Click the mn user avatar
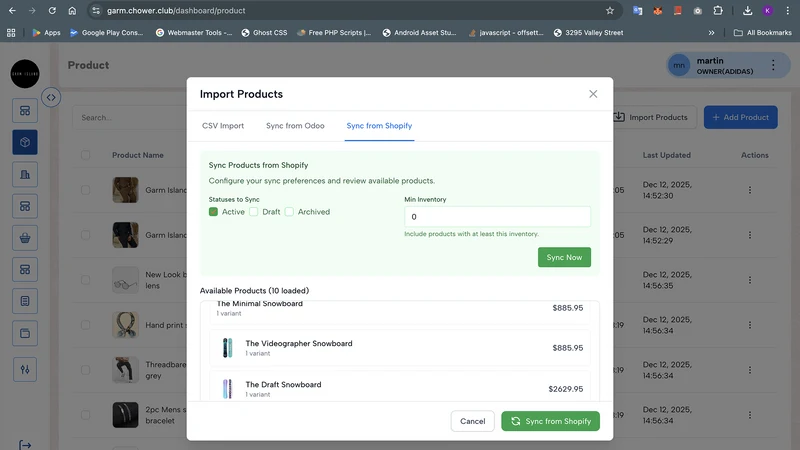This screenshot has width=800, height=450. 679,65
